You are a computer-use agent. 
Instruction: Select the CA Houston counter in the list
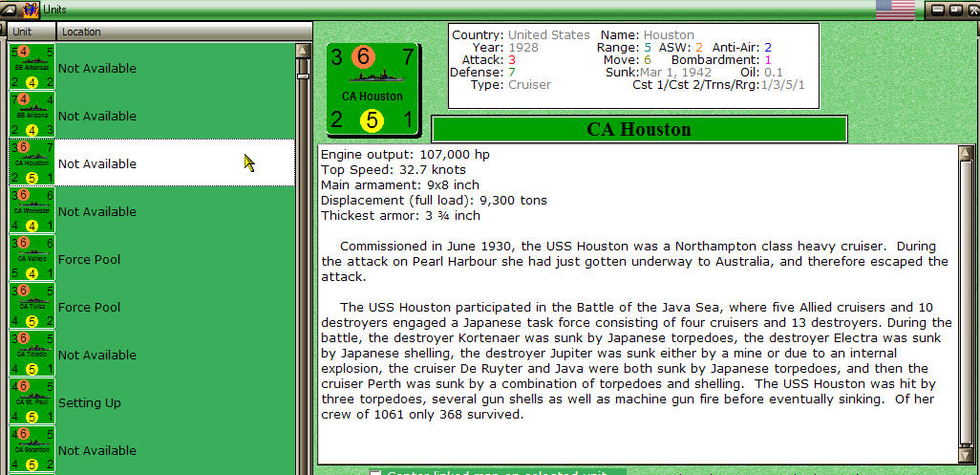[32, 163]
